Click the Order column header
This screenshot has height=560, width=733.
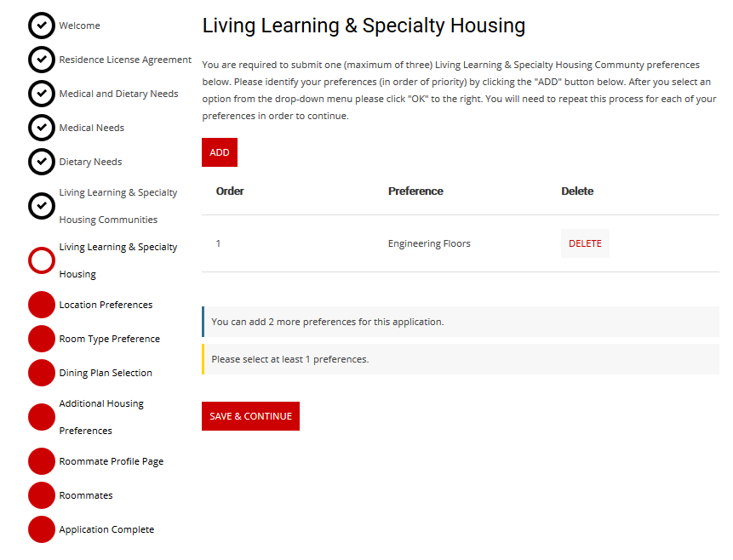(x=230, y=191)
